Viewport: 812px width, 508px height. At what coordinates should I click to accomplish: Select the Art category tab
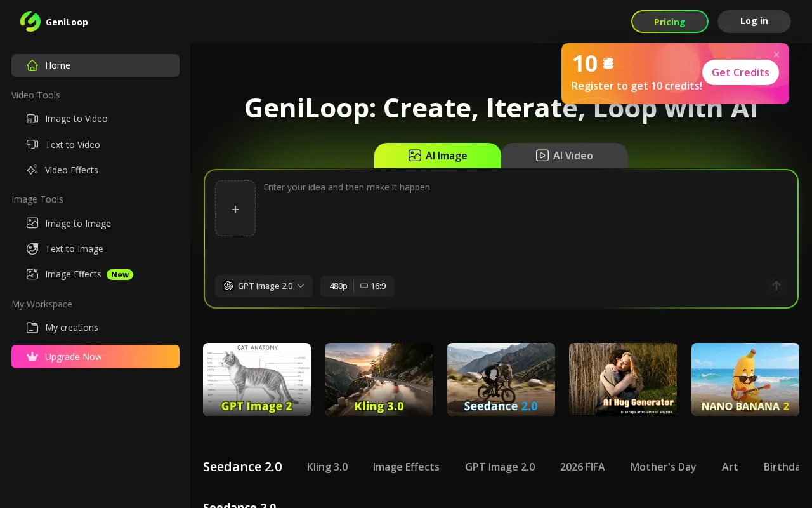[730, 467]
